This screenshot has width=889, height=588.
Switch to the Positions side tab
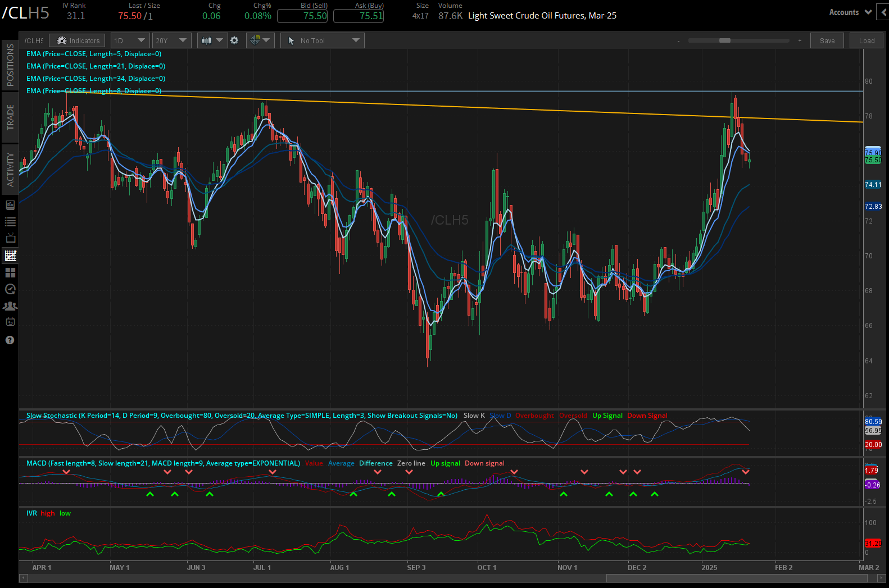pyautogui.click(x=10, y=65)
